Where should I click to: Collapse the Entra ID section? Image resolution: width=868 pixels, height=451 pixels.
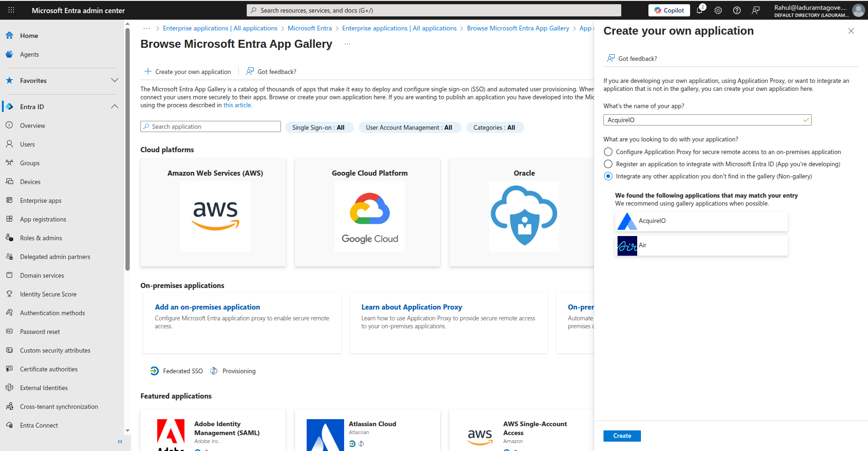[x=114, y=107]
